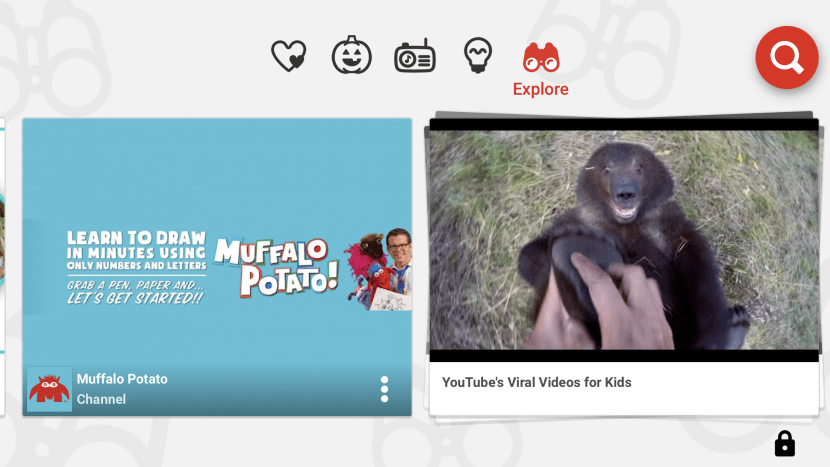This screenshot has width=830, height=467.
Task: Select the binoculars Explore icon
Action: pyautogui.click(x=541, y=57)
